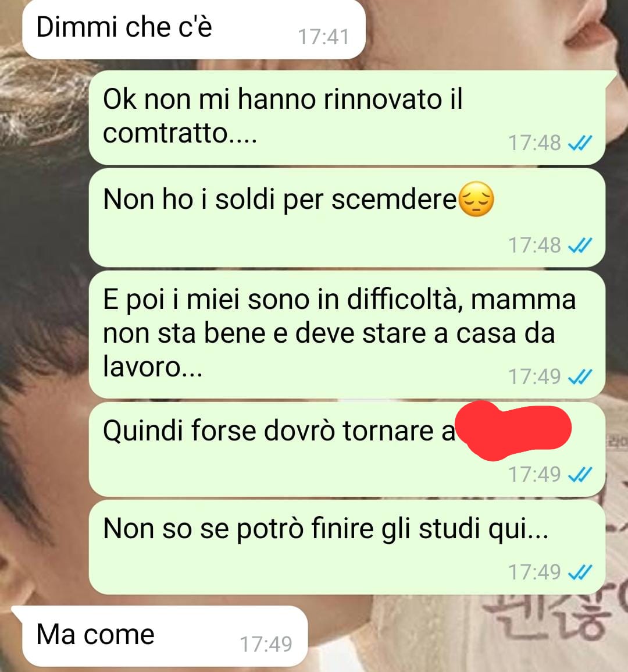The width and height of the screenshot is (628, 672).
Task: Tap 'Non so se potrò finire gli studi qui' bubble
Action: pos(347,547)
